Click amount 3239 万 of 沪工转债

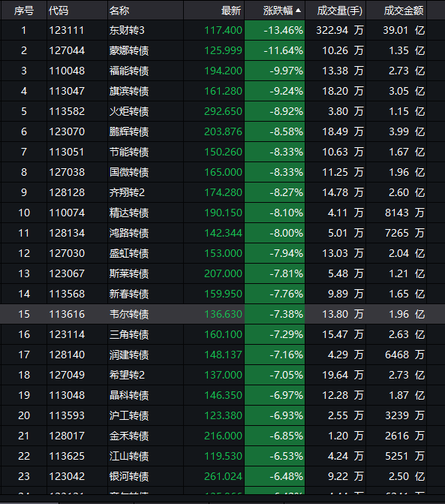(405, 415)
